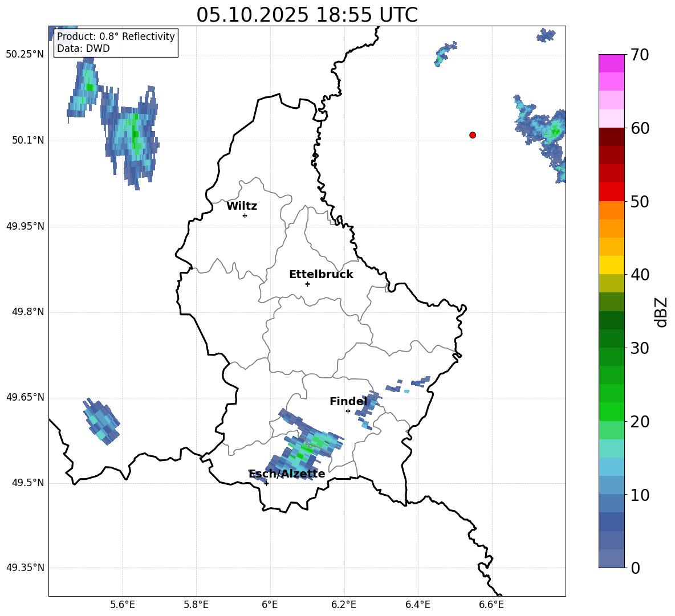Click the title 05.10.2025 18:55 UTC
Viewport: 675px width, 616px height.
(x=307, y=15)
